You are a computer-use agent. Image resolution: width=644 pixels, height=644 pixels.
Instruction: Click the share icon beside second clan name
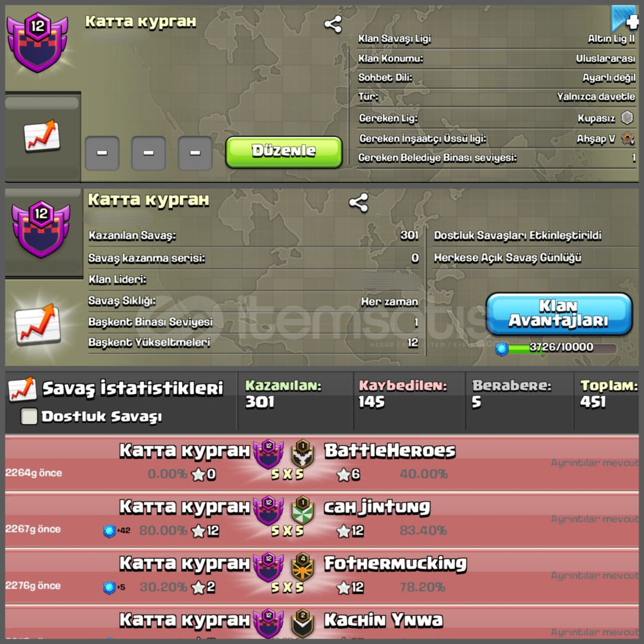click(358, 203)
